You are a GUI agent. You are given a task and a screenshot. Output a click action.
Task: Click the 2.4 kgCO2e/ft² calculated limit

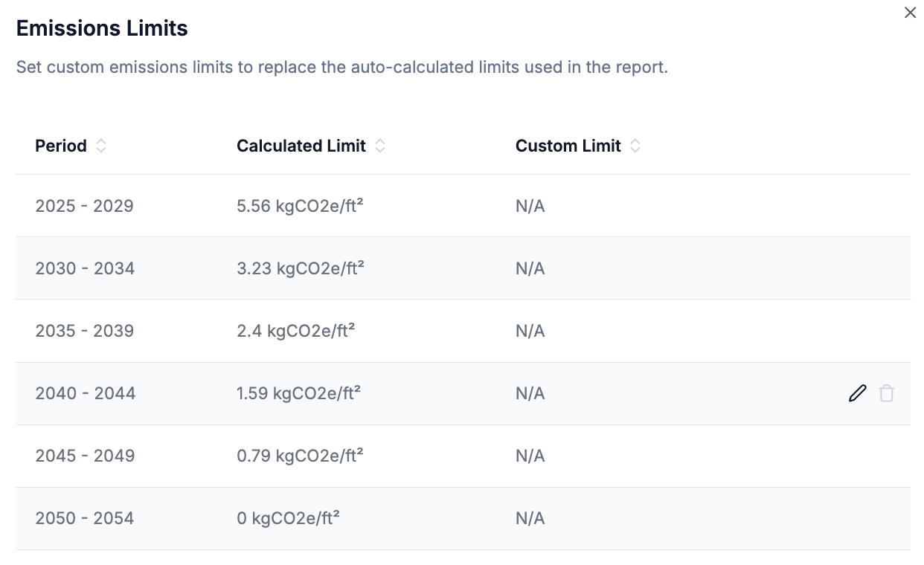295,331
